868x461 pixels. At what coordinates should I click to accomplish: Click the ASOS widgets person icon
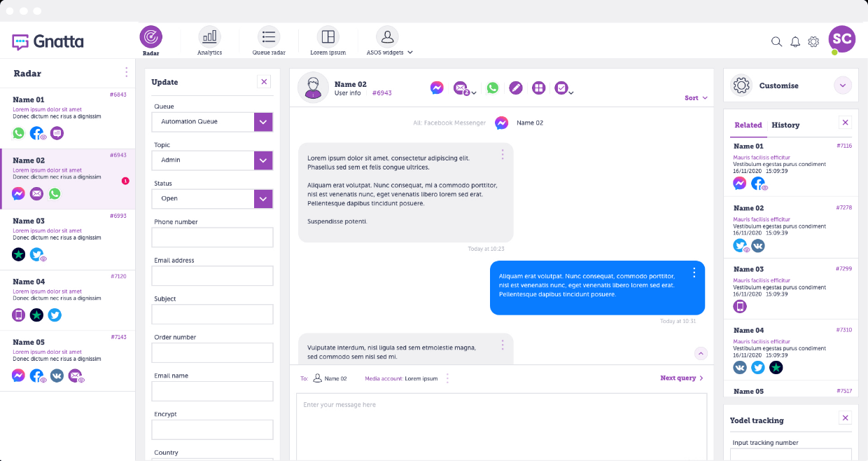coord(386,36)
